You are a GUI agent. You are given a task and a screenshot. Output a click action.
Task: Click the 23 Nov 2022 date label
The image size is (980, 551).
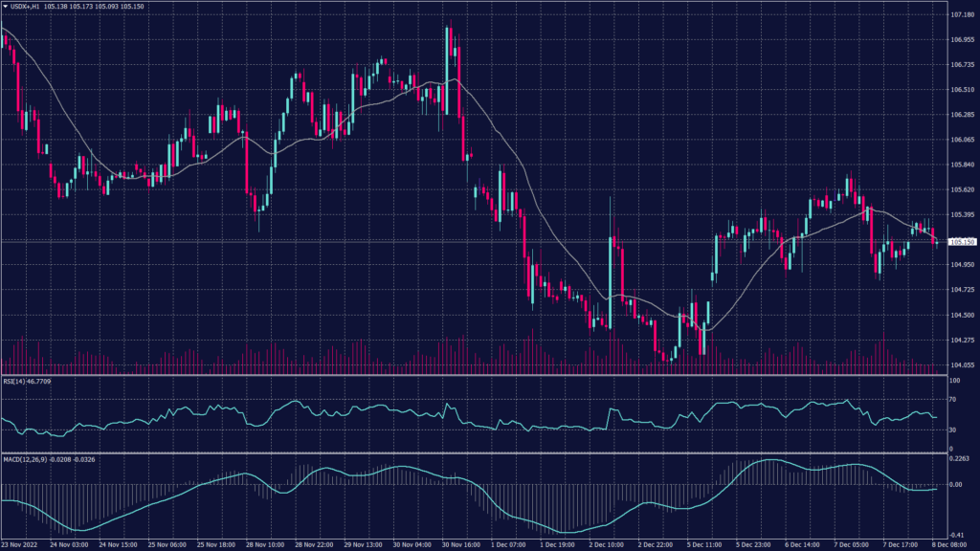21,544
